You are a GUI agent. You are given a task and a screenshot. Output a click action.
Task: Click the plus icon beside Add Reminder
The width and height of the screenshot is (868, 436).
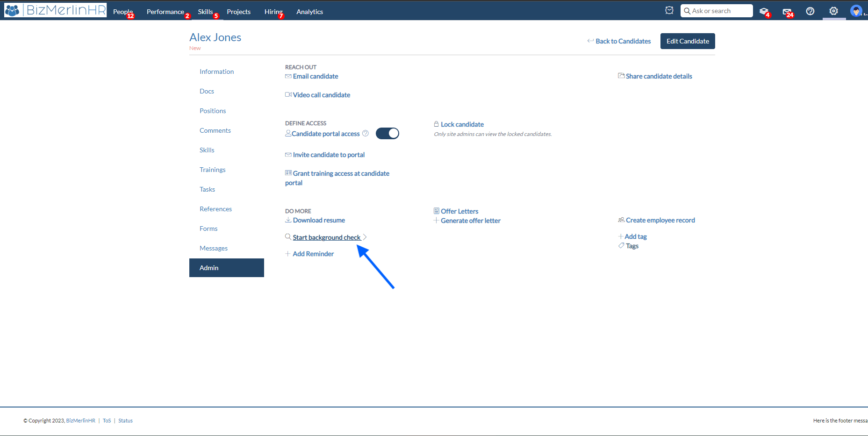coord(287,254)
